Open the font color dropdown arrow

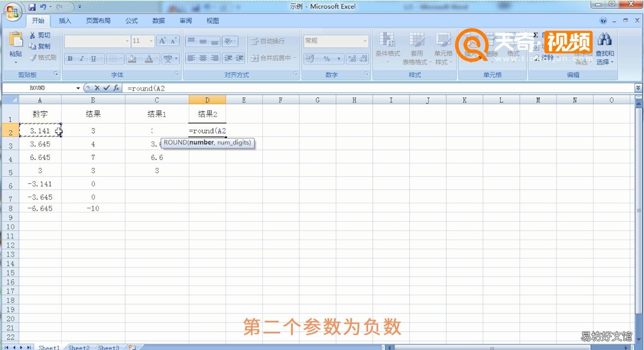pyautogui.click(x=156, y=58)
